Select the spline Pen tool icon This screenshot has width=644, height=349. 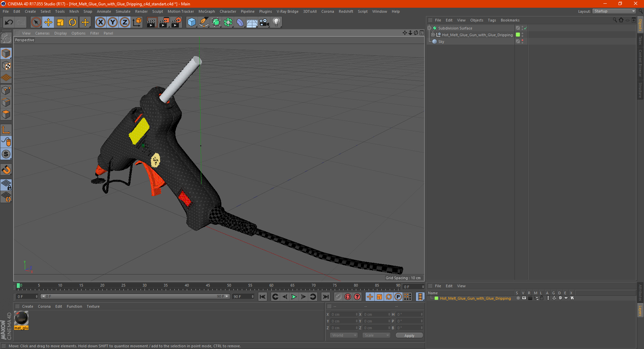click(x=204, y=22)
